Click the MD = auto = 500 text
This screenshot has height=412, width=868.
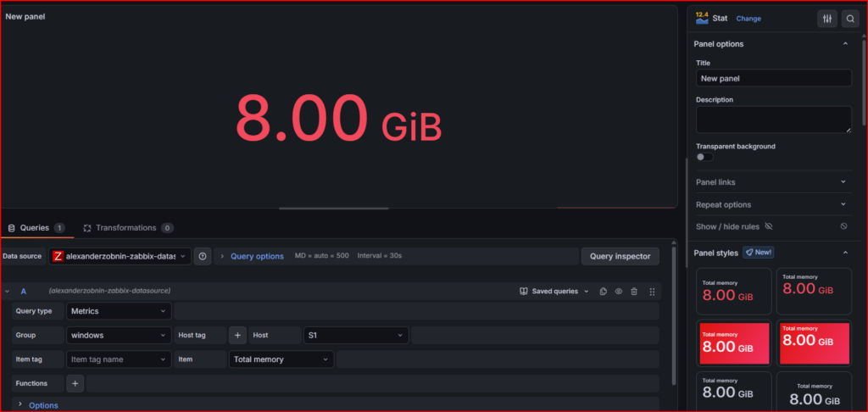coord(321,256)
